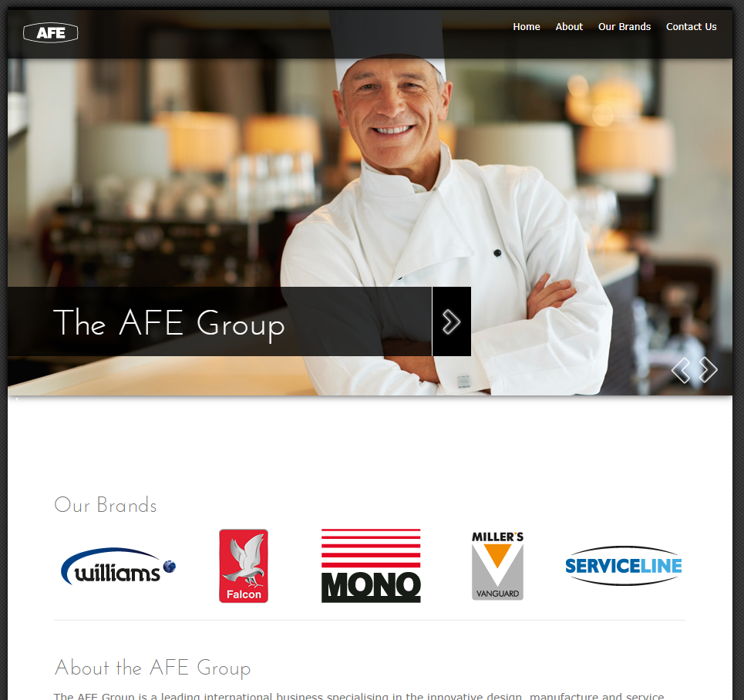
Task: Select the red Falcon brand logo
Action: coord(244,566)
